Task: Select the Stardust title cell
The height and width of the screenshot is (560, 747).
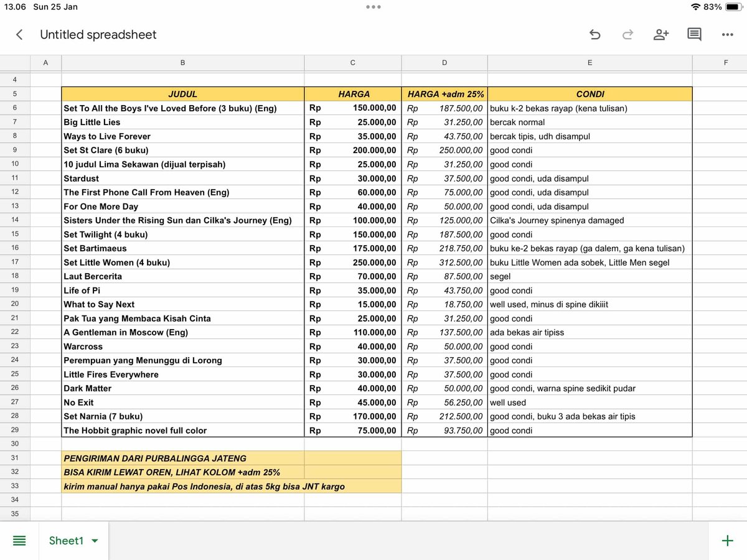Action: (183, 179)
